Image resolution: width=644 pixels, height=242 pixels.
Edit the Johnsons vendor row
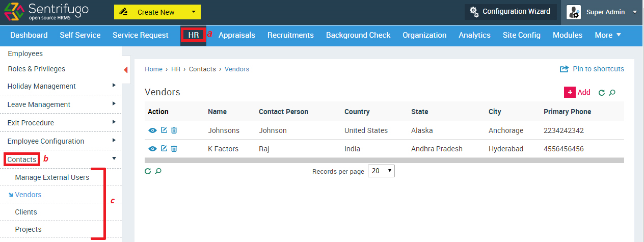tap(164, 130)
